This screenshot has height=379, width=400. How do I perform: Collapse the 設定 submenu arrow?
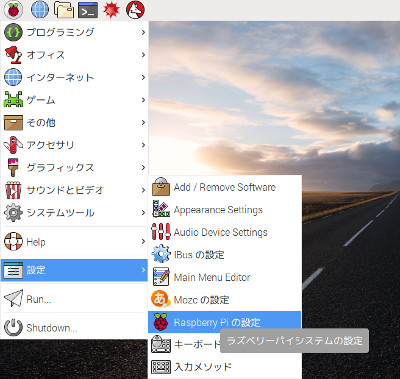143,270
